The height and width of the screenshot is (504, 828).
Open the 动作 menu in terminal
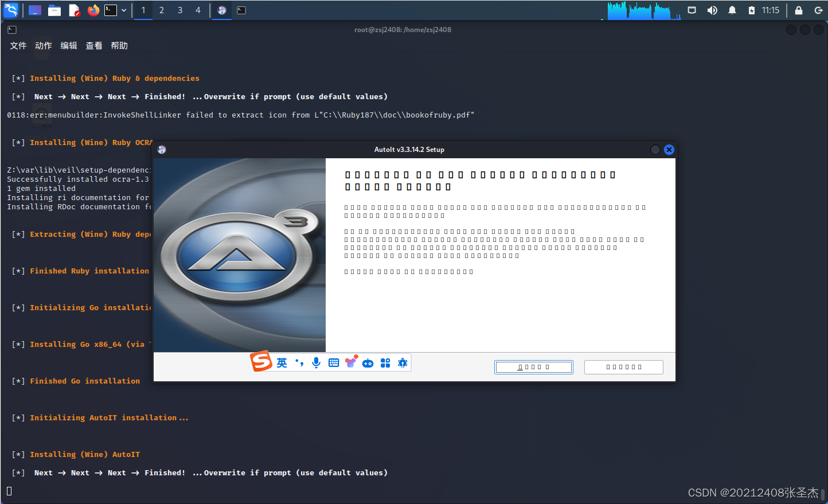[x=44, y=46]
